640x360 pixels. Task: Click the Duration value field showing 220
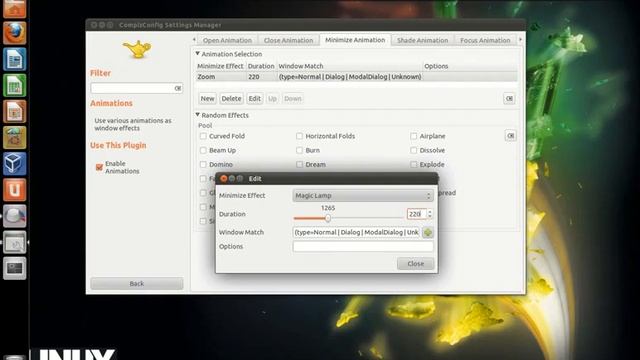[416, 214]
